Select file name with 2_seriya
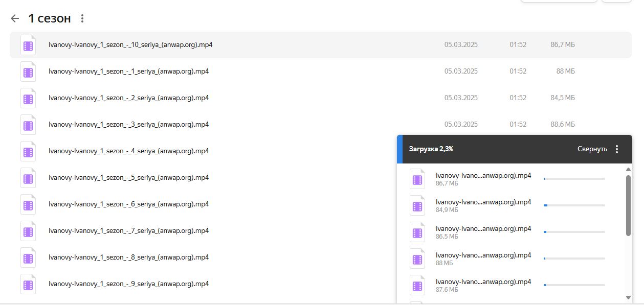Viewport: 644px width, 305px height. pos(128,98)
